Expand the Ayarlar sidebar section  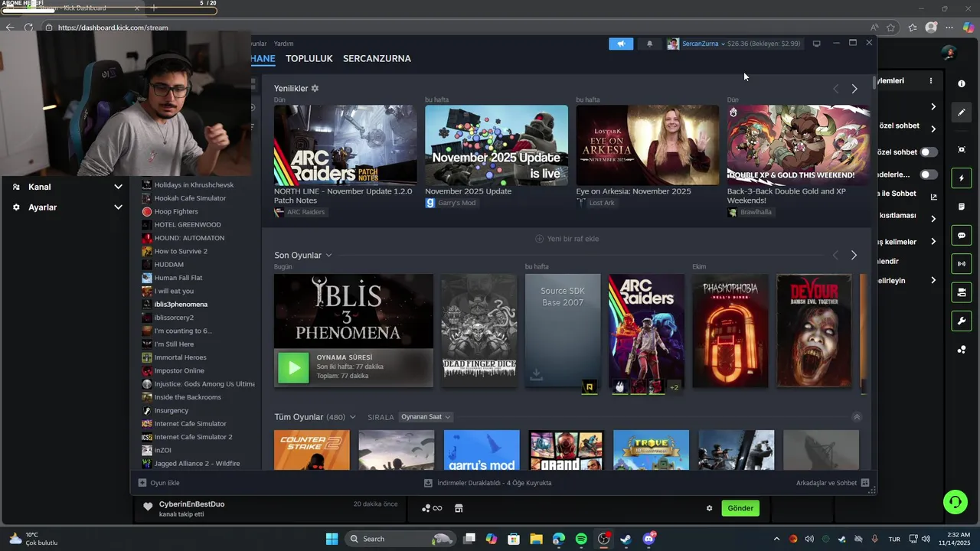(118, 207)
